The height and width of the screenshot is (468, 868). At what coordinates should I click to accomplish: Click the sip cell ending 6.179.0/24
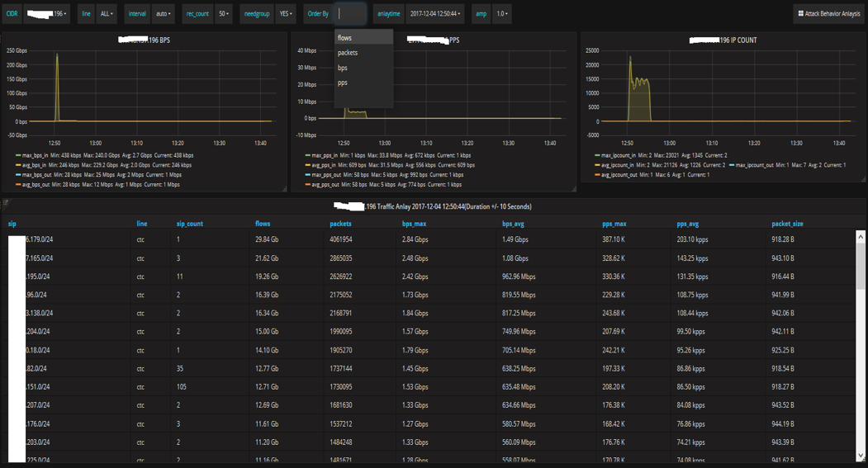tap(40, 239)
